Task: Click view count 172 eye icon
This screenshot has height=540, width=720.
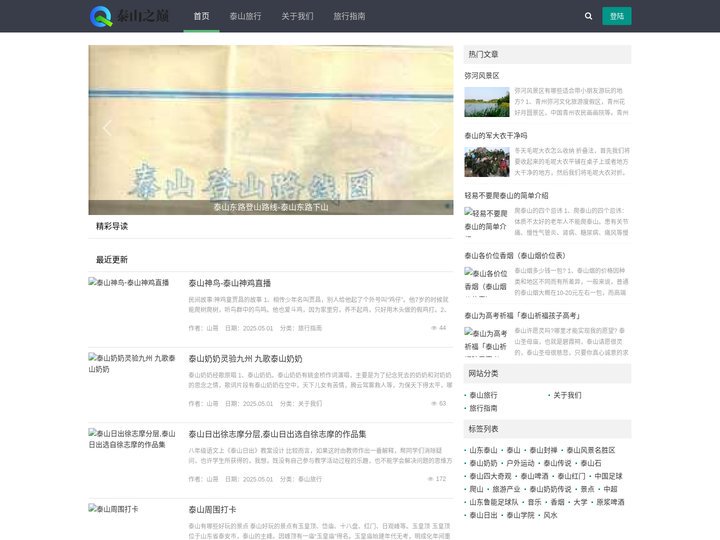Action: coord(431,479)
